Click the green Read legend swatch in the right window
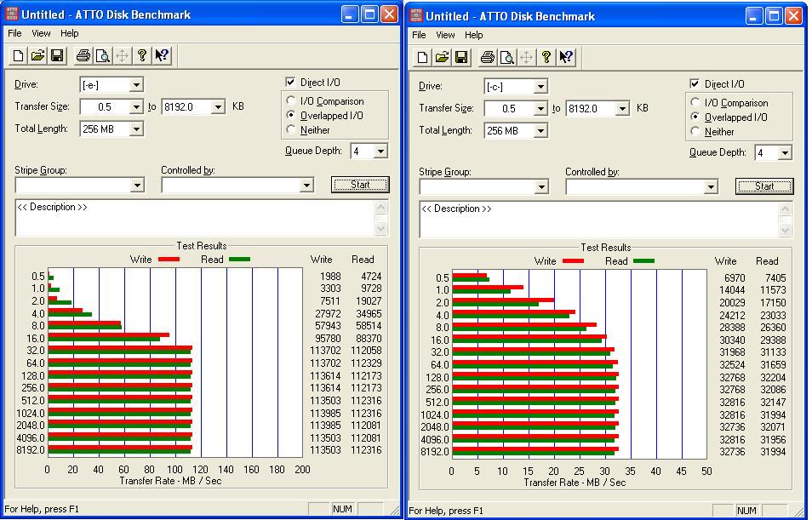The width and height of the screenshot is (812, 520). point(643,260)
